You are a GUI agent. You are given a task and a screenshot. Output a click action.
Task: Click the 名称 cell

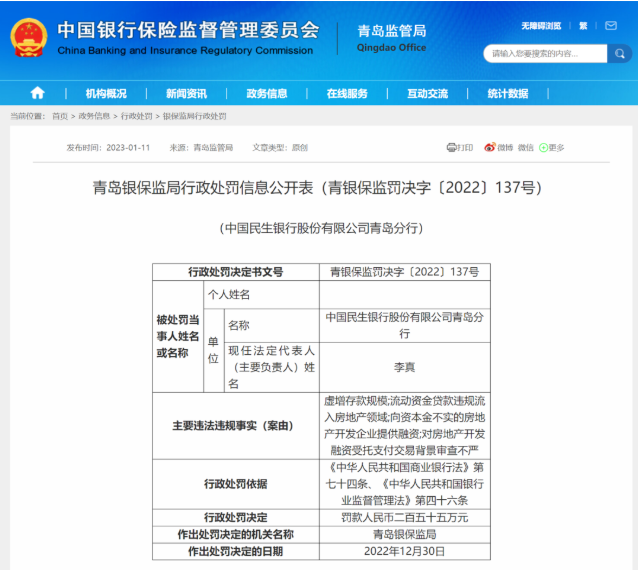[271, 325]
